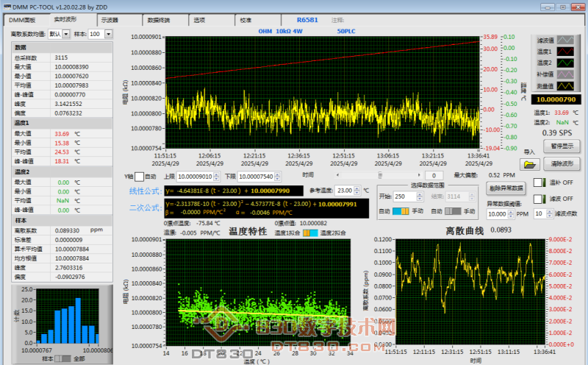Toggle 温度1拟合/温度2拟合 switch
This screenshot has width=588, height=365.
click(310, 233)
